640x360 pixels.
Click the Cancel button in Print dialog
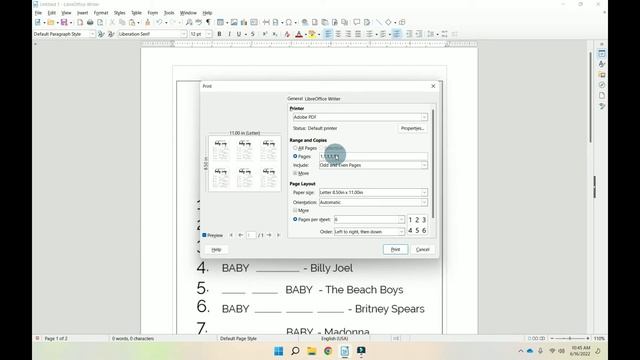pos(422,249)
